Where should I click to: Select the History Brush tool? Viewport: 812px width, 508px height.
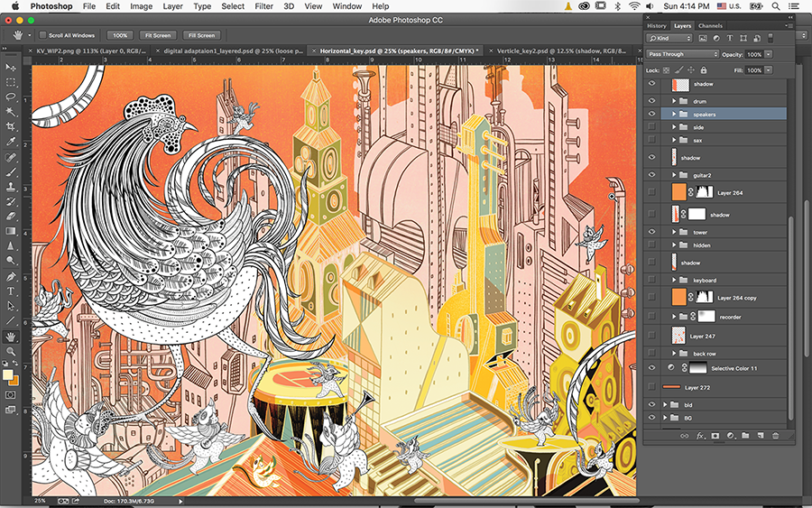pos(10,201)
